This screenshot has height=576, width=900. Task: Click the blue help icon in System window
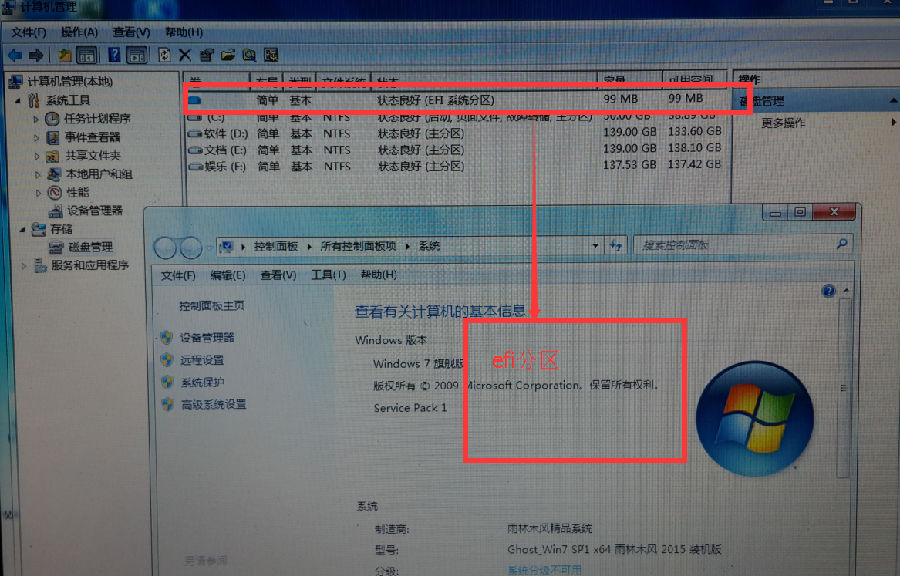point(828,291)
